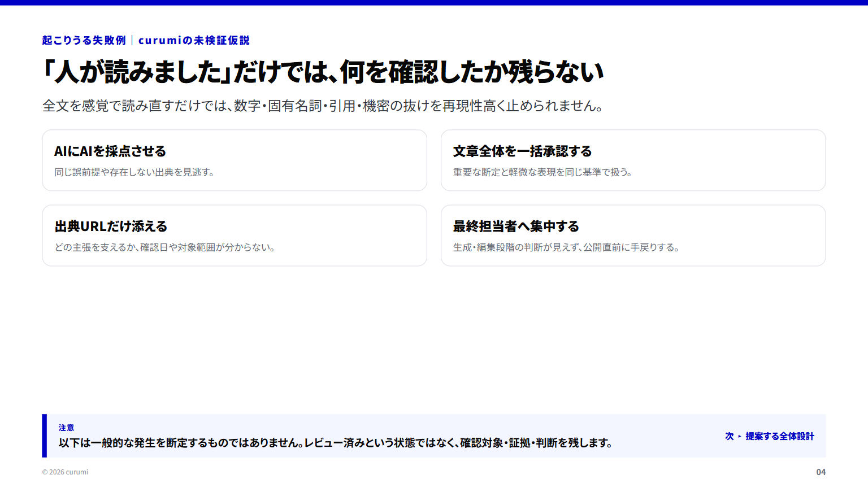
Task: Click the '© 2026 curumi' footer text
Action: tap(65, 472)
